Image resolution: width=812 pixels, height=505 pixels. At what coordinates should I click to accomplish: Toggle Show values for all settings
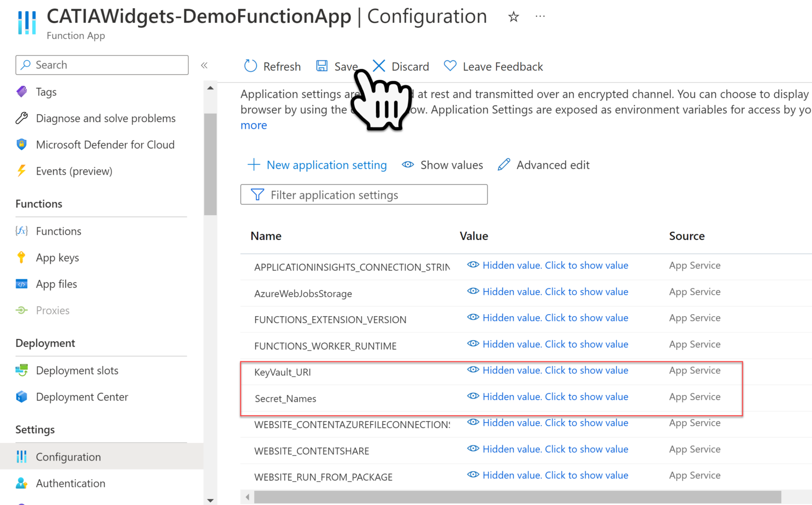point(442,165)
